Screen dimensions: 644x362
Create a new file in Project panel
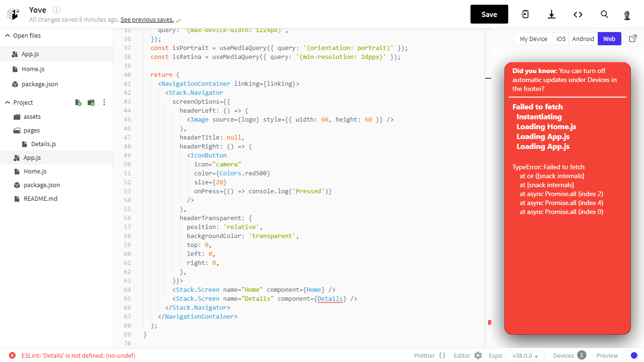pos(78,102)
